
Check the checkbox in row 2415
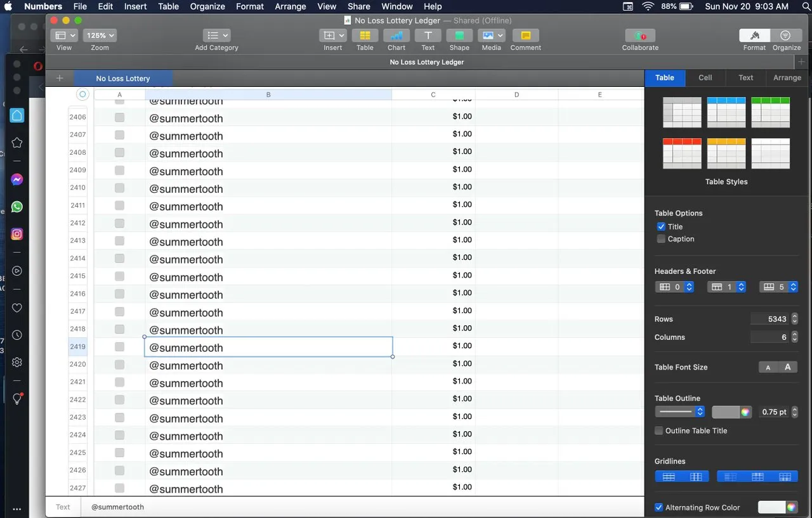tap(119, 276)
